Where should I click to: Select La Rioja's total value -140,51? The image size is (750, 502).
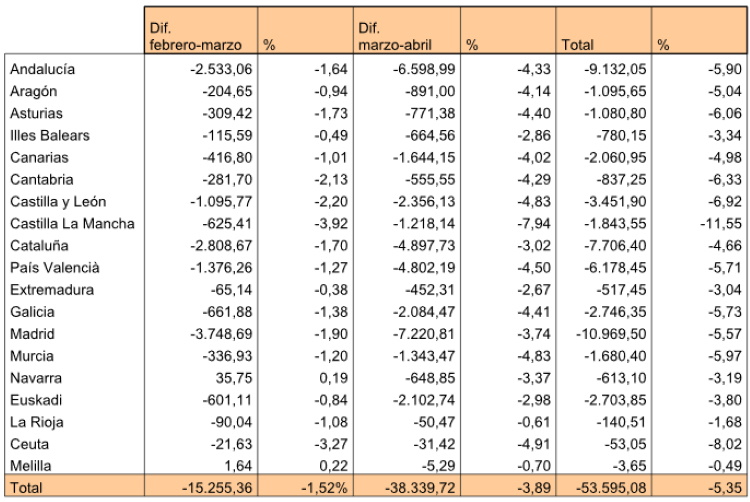pyautogui.click(x=621, y=422)
